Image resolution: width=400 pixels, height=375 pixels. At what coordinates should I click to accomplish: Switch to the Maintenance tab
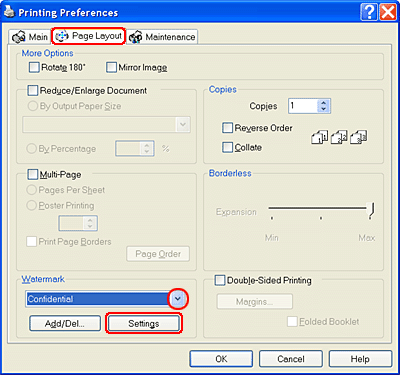click(162, 37)
